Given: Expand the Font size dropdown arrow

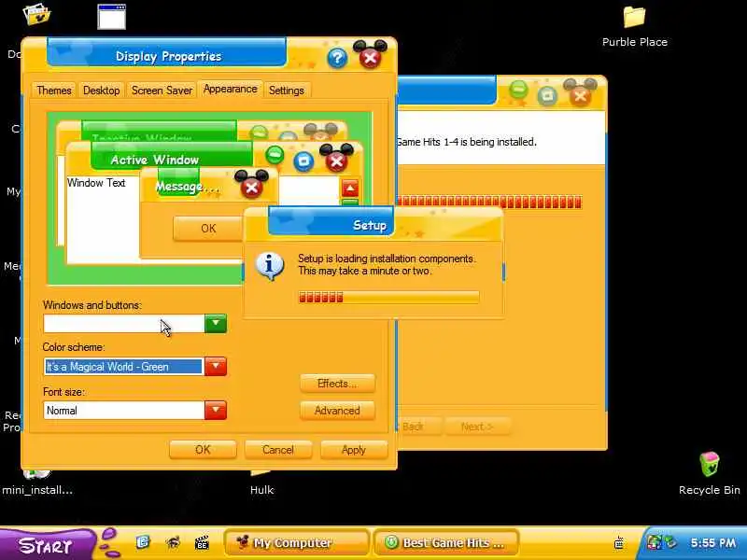Looking at the screenshot, I should click(x=216, y=410).
